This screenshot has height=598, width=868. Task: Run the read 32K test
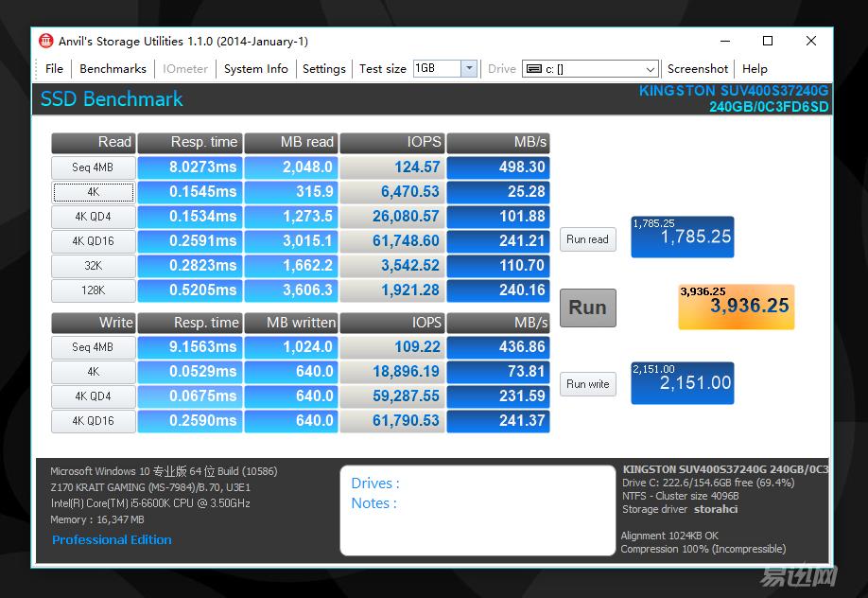click(93, 266)
